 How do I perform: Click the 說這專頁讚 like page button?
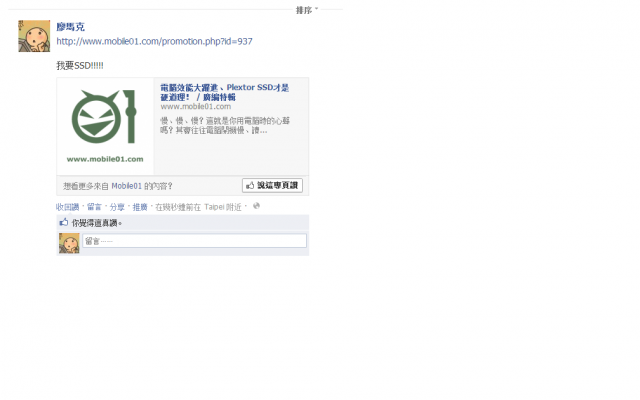coord(272,185)
